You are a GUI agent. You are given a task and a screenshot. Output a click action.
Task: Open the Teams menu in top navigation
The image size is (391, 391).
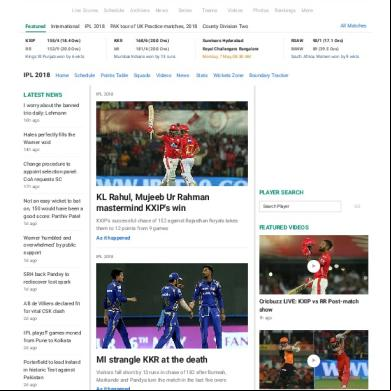[209, 10]
